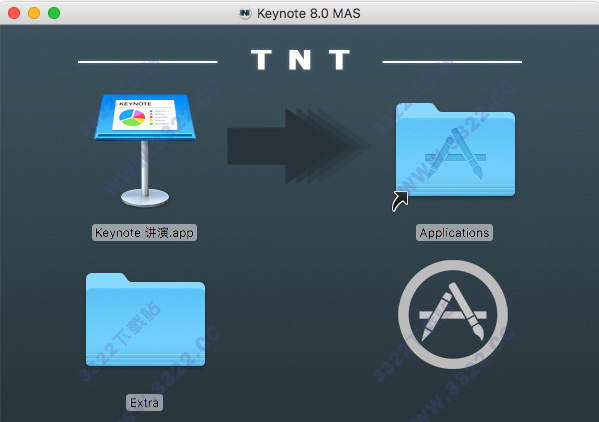The width and height of the screenshot is (599, 422).
Task: Select the blue Applications folder icon
Action: [455, 149]
